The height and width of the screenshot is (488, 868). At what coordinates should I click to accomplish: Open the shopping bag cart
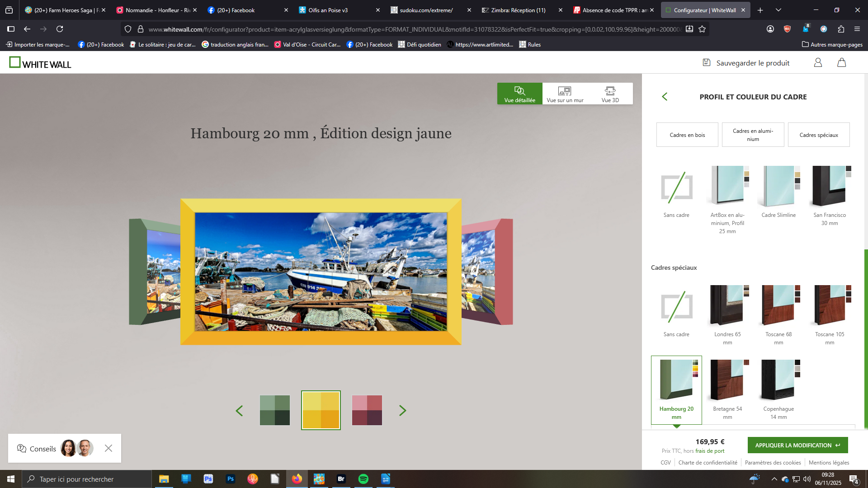(x=841, y=63)
